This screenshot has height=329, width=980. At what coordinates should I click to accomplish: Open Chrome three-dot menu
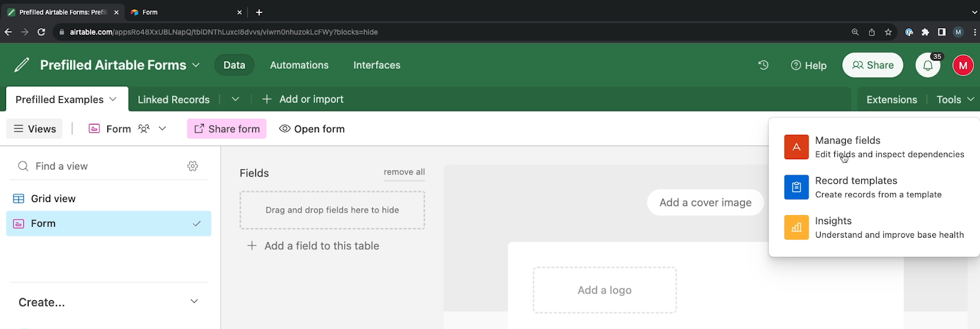tap(974, 32)
